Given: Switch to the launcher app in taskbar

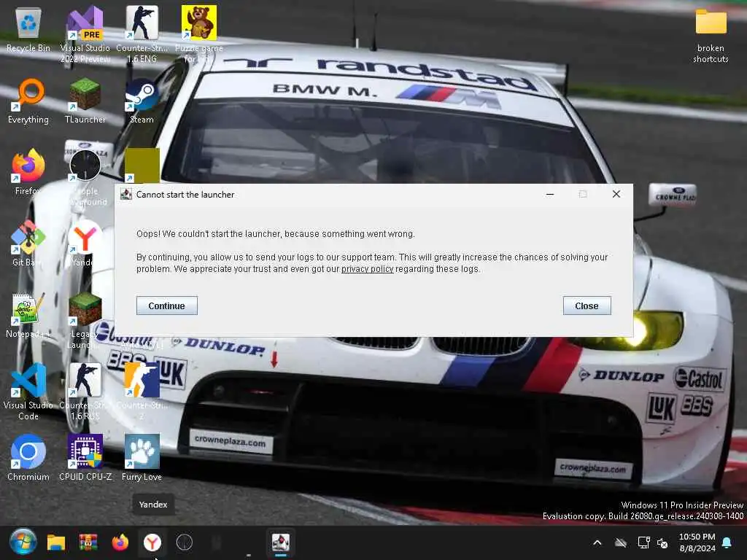Looking at the screenshot, I should (x=281, y=542).
